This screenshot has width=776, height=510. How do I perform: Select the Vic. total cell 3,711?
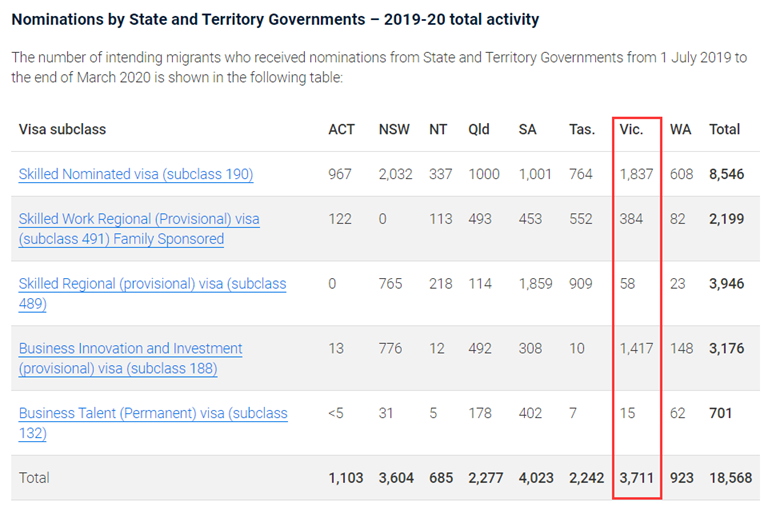[x=636, y=478]
